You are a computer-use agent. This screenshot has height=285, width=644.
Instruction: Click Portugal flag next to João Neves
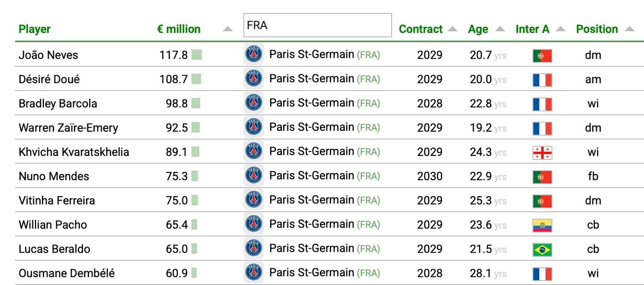(542, 56)
